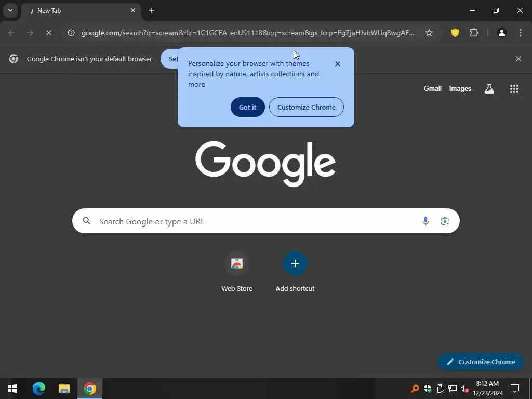Viewport: 532px width, 399px height.
Task: Click the Got it button
Action: click(x=248, y=107)
